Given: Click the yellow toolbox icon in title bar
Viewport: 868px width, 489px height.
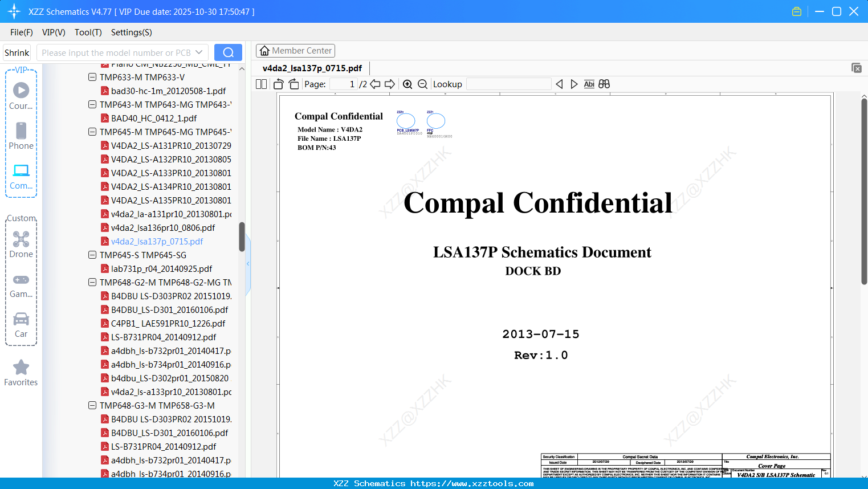Looking at the screenshot, I should pos(797,11).
